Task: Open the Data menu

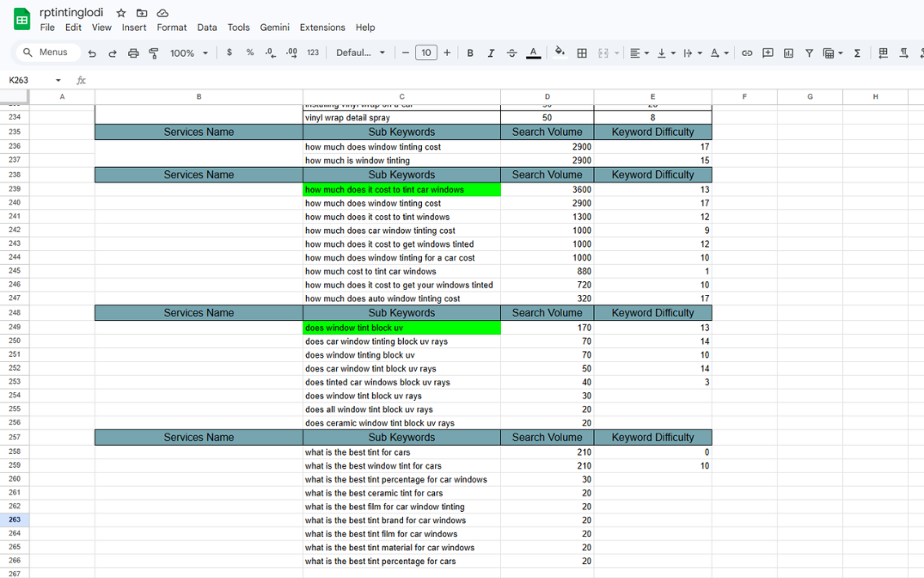Action: (207, 28)
